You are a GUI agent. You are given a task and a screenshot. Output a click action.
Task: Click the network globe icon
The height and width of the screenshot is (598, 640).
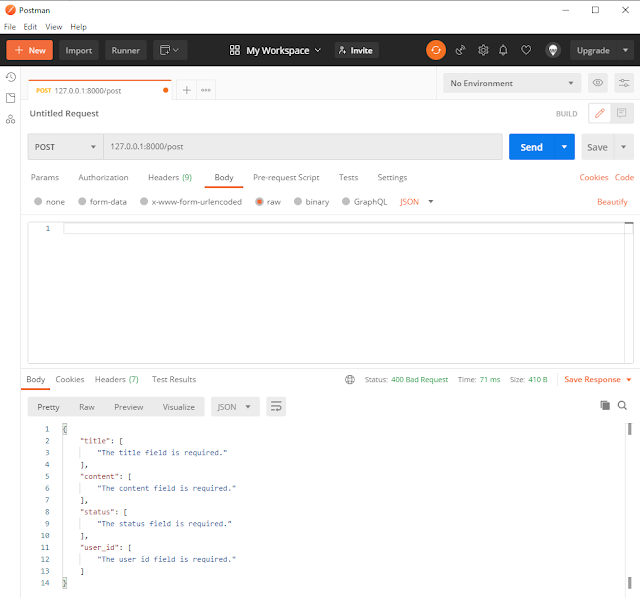[350, 379]
